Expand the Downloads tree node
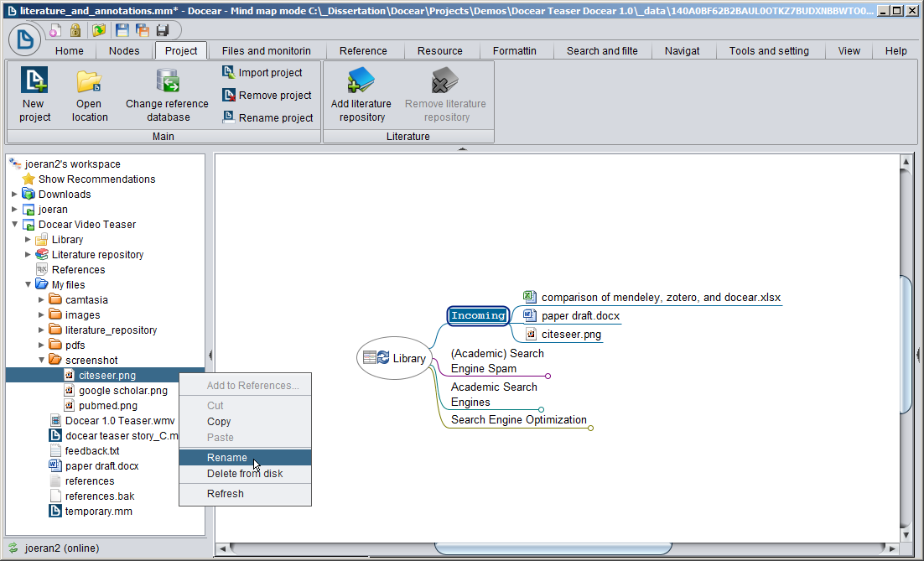 (x=14, y=194)
